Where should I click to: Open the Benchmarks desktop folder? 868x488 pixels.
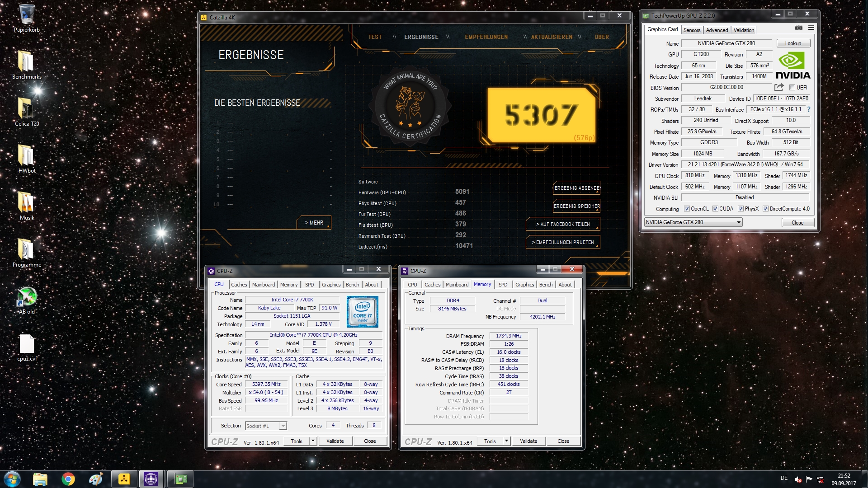[27, 65]
